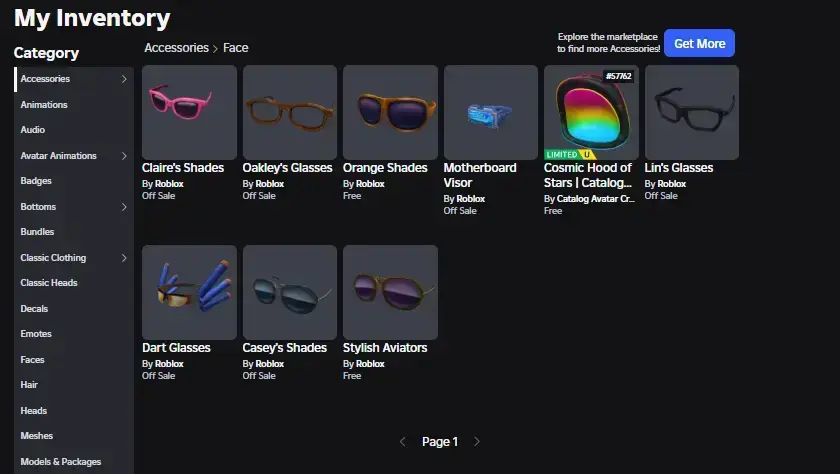840x474 pixels.
Task: Click Roblox creator link under Stylish Aviators
Action: (x=370, y=364)
